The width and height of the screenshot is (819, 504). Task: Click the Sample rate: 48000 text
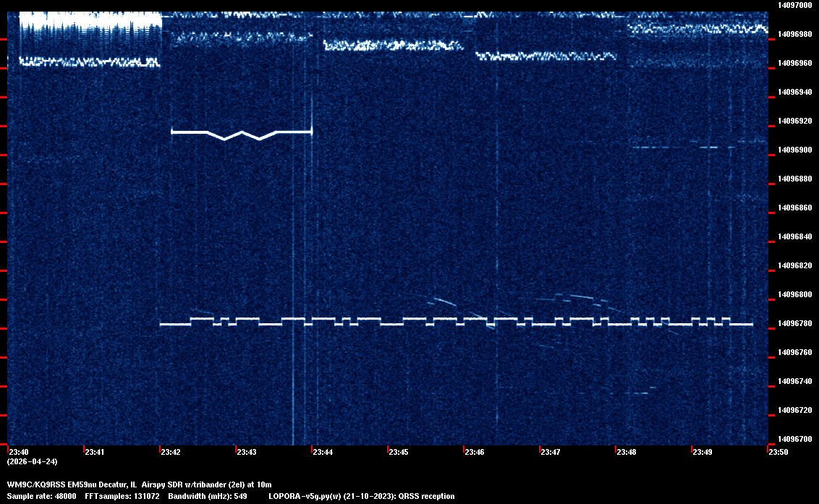[41, 496]
